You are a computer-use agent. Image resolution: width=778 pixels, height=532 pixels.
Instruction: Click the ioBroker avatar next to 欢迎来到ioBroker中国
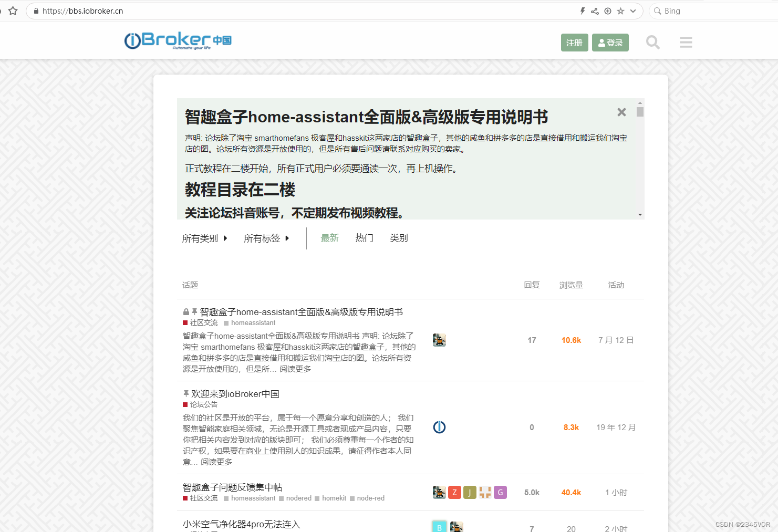tap(439, 427)
